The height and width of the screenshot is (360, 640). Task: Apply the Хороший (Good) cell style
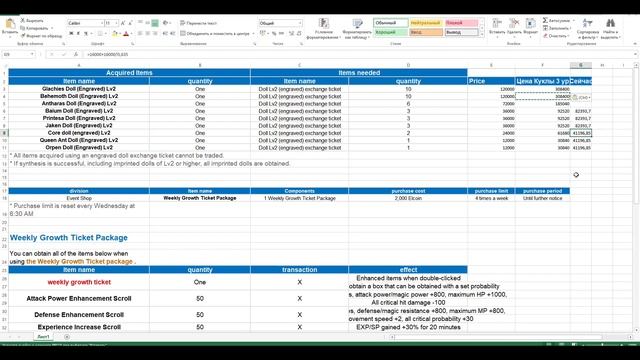click(391, 32)
